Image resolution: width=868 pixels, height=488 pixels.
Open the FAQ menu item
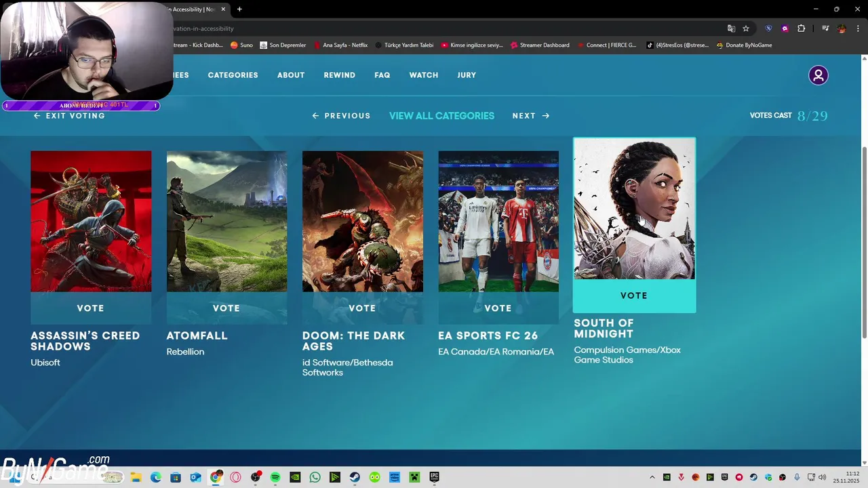382,75
